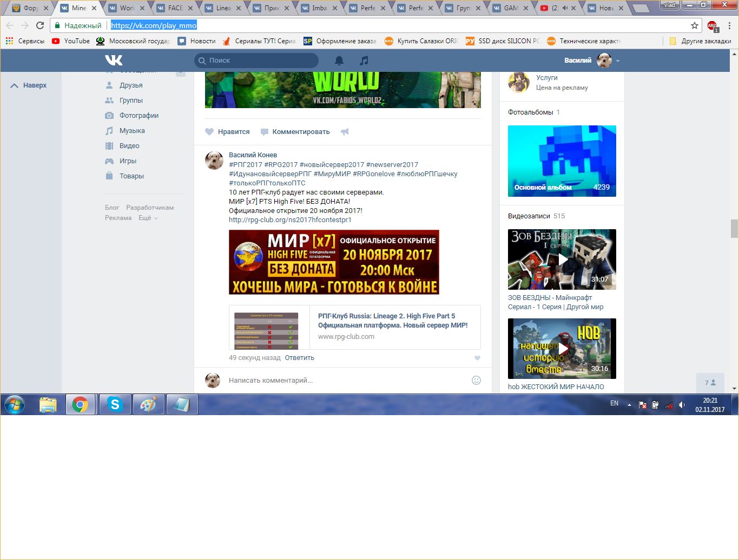Viewport: 739px width, 560px height.
Task: Click the Написать комментарий field
Action: pyautogui.click(x=346, y=381)
